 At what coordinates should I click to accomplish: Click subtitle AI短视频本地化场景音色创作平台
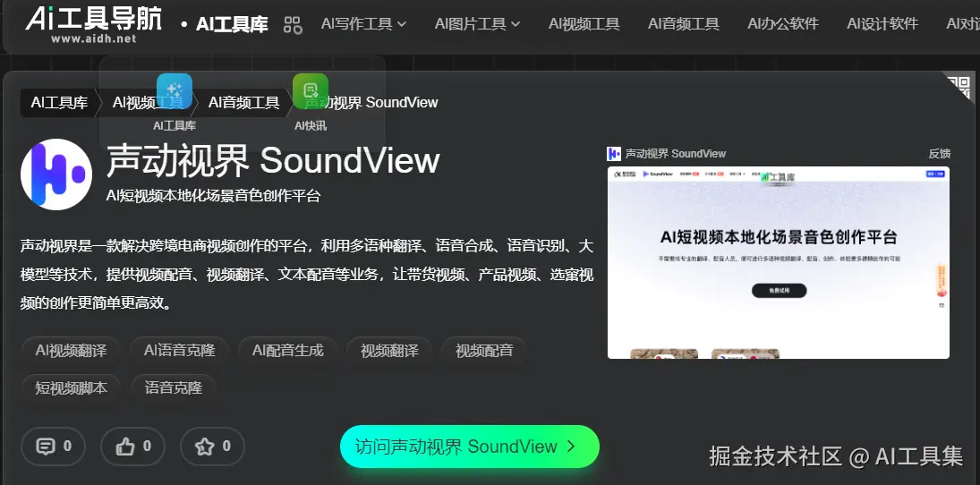click(x=213, y=196)
